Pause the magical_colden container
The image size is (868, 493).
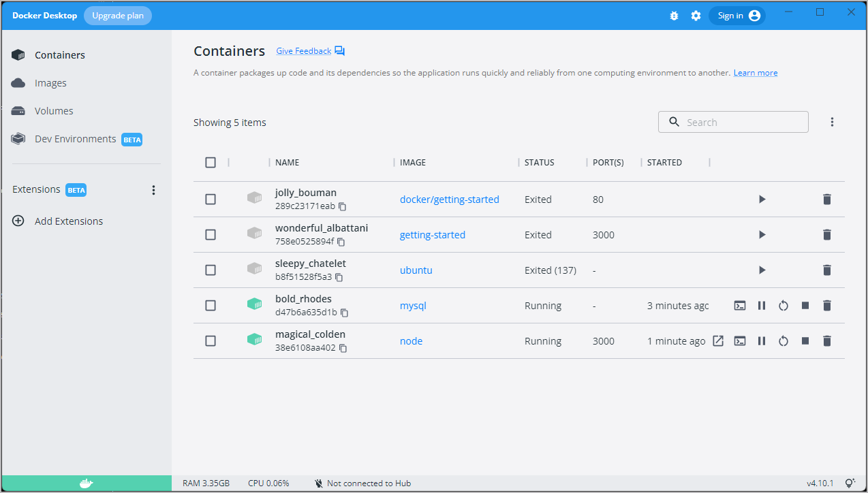762,341
